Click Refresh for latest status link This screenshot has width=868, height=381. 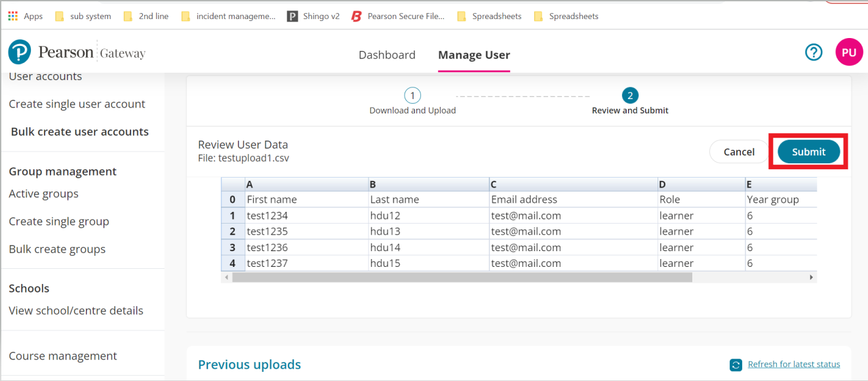click(x=793, y=365)
